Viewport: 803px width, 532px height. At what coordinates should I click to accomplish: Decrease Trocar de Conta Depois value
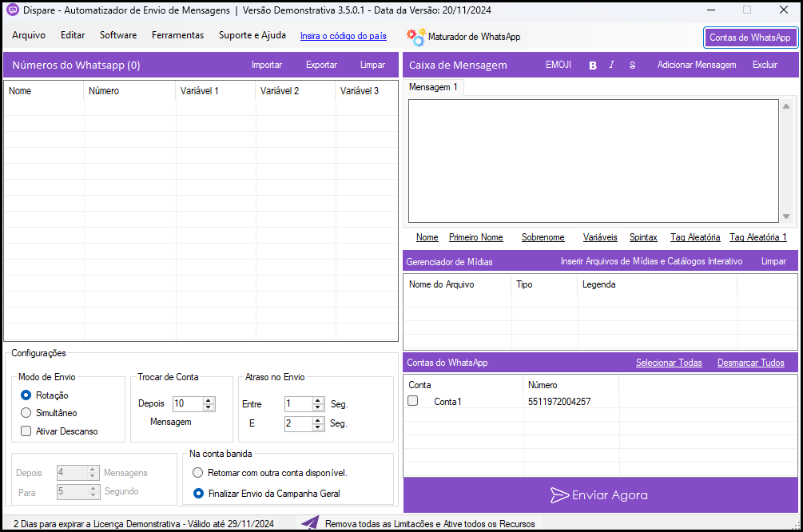coord(209,407)
